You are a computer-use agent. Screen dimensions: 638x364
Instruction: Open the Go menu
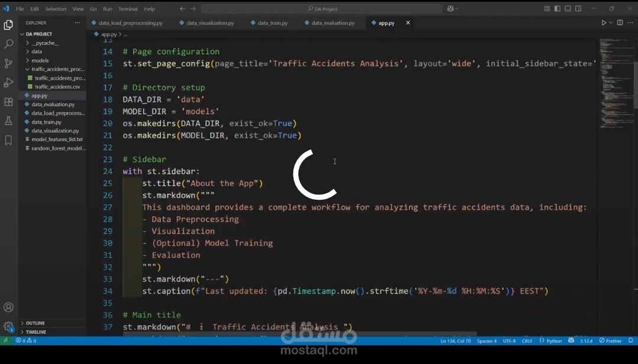coord(93,8)
